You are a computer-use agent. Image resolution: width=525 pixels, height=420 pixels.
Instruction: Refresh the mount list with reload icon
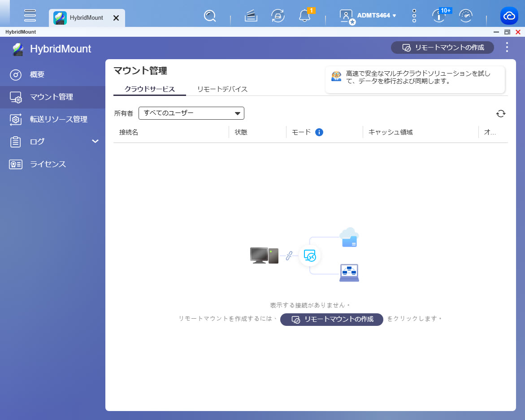tap(501, 113)
